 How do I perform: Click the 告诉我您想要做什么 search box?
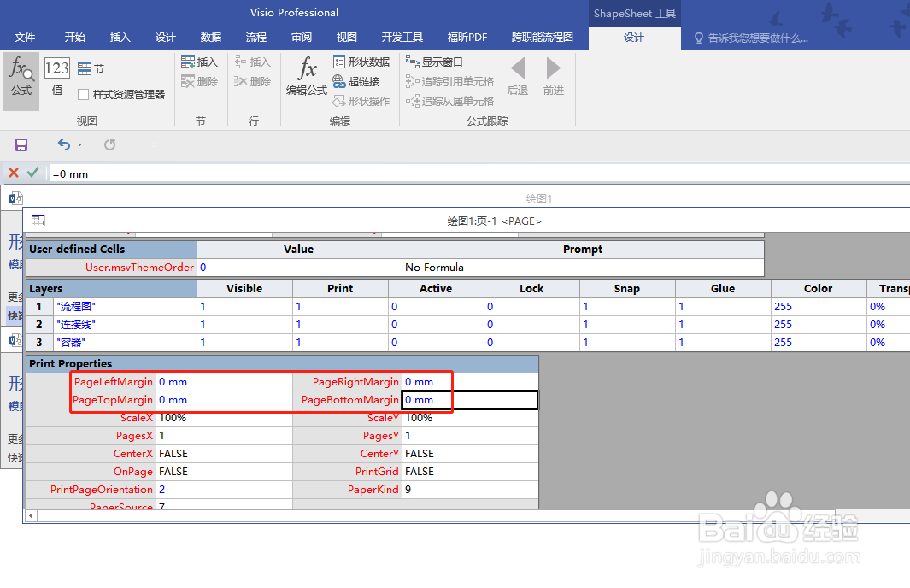click(x=752, y=38)
